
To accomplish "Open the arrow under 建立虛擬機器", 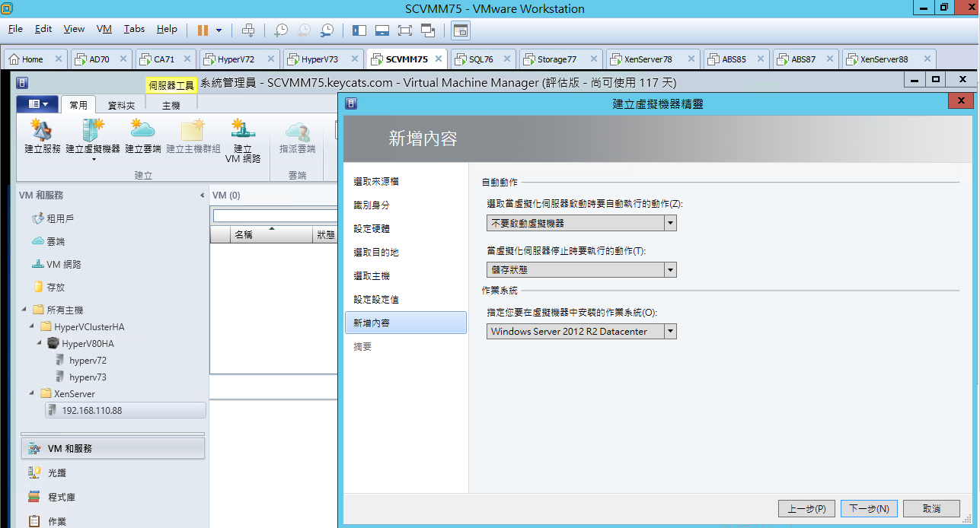I will point(94,160).
